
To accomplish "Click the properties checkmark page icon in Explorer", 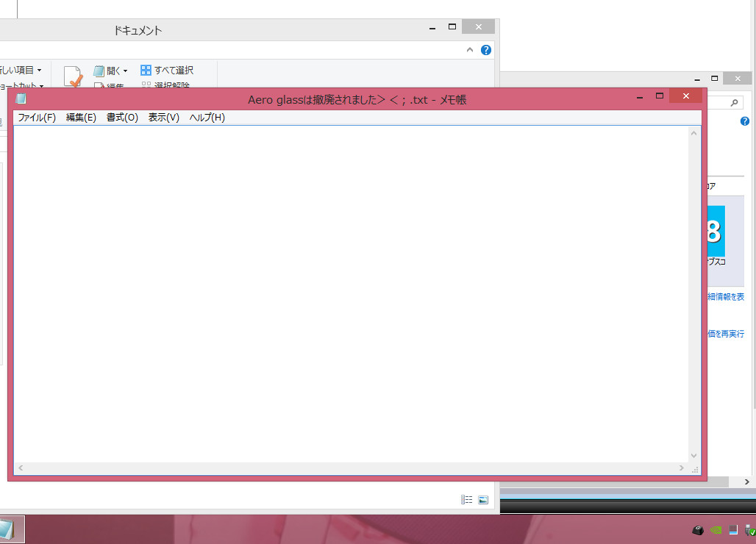I will [74, 77].
